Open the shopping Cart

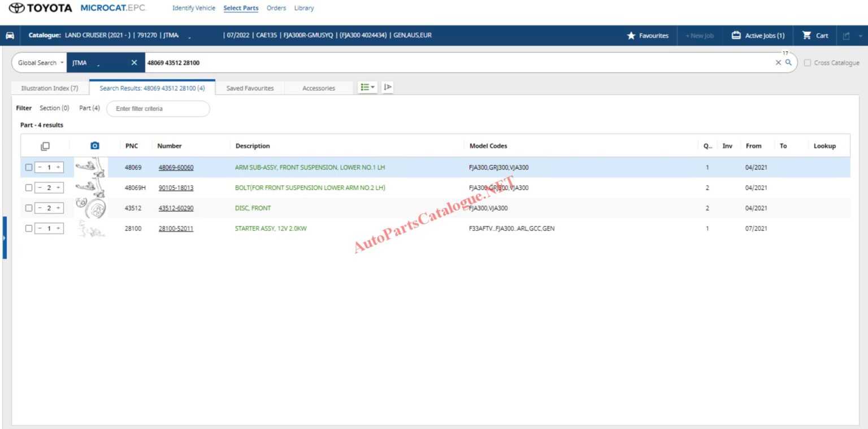coord(815,36)
